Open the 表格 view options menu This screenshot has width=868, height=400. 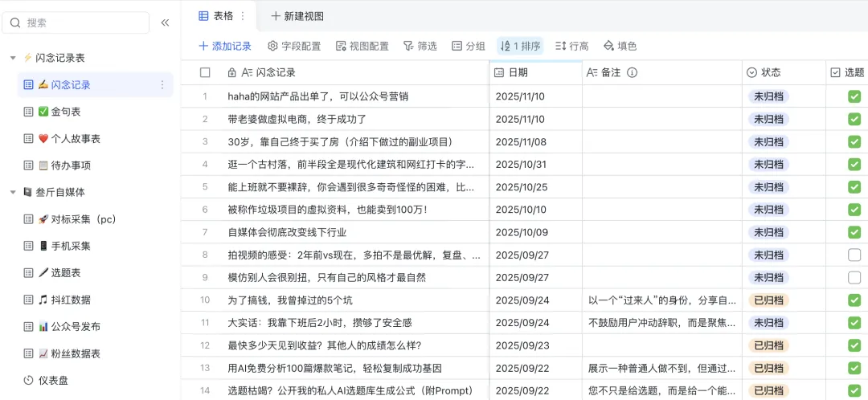pyautogui.click(x=243, y=15)
